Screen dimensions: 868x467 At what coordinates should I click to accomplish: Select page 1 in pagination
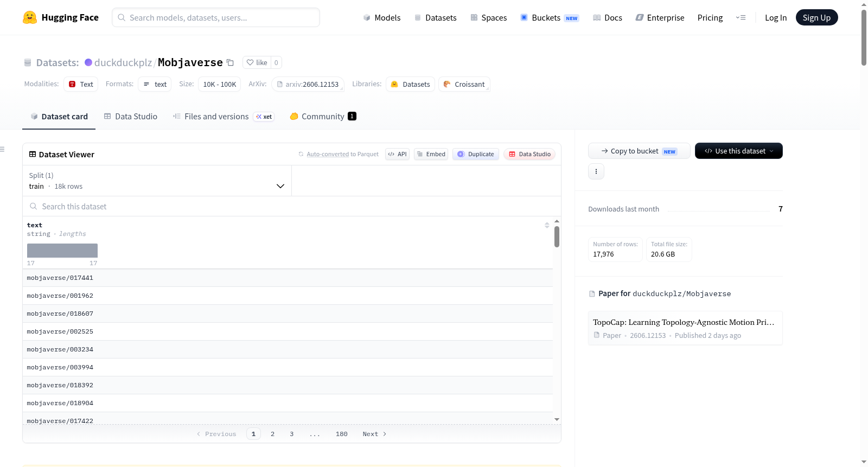point(253,434)
